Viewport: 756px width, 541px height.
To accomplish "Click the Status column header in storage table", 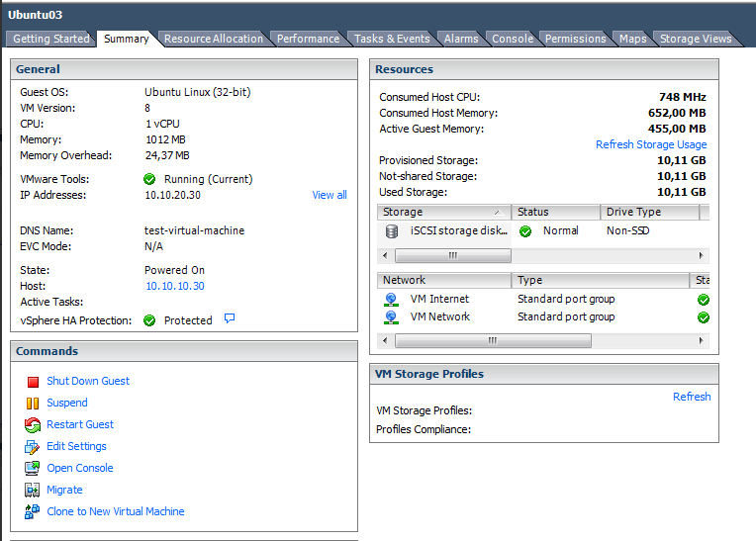I will tap(555, 212).
